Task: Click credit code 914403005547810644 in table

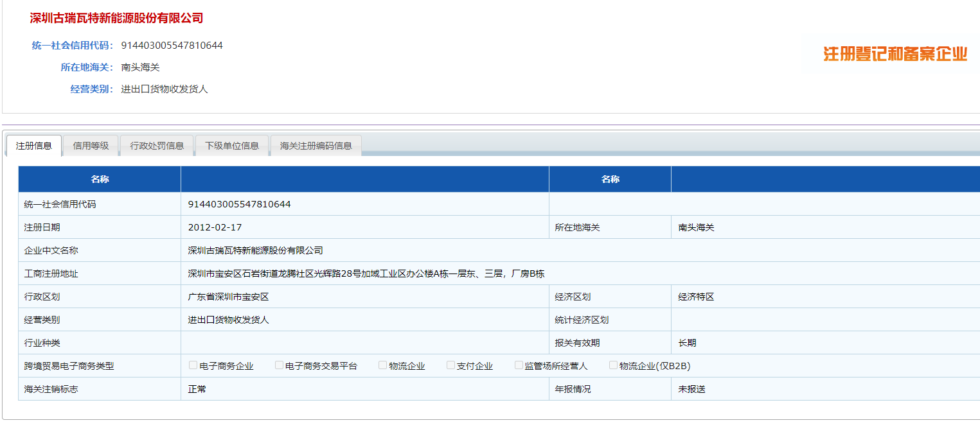Action: [239, 204]
